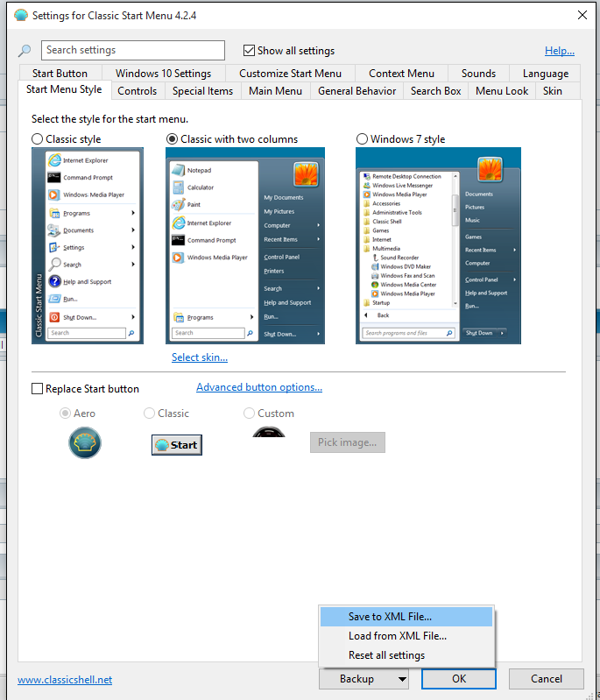This screenshot has width=600, height=700.
Task: Click the Classic Shell title bar icon
Action: pyautogui.click(x=21, y=15)
